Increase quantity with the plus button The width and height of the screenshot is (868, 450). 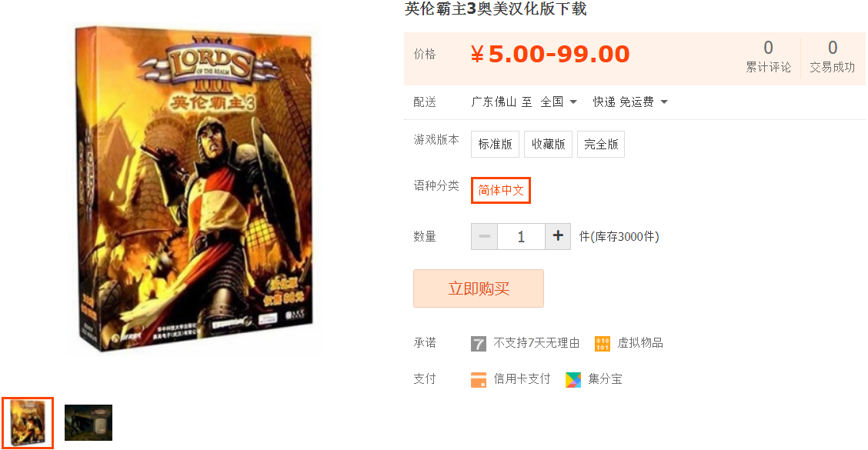[558, 236]
